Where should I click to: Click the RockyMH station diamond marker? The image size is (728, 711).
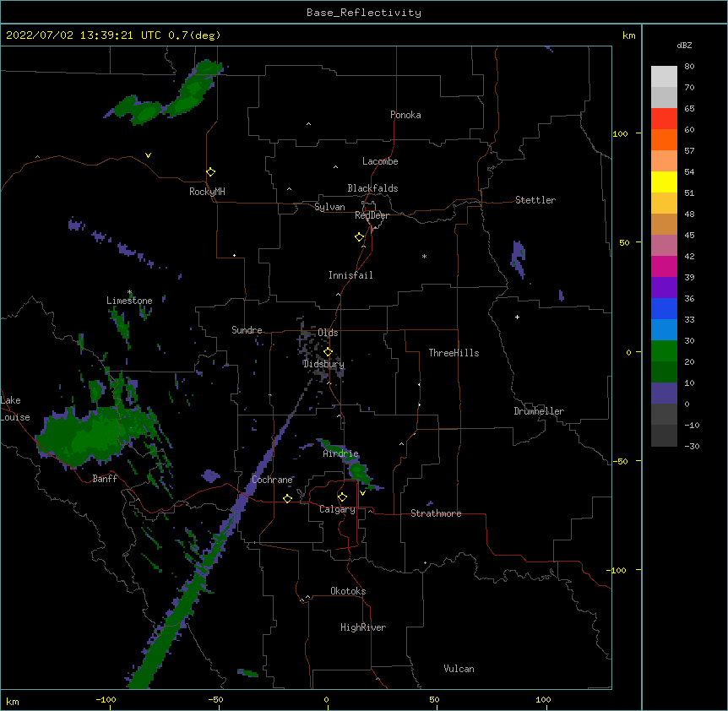click(210, 172)
